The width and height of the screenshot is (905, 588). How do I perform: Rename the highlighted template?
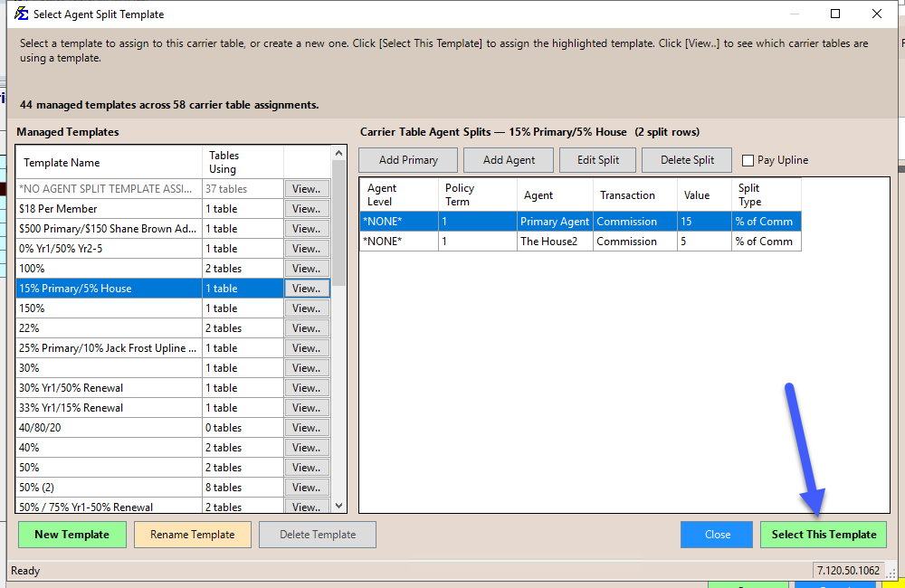click(192, 535)
